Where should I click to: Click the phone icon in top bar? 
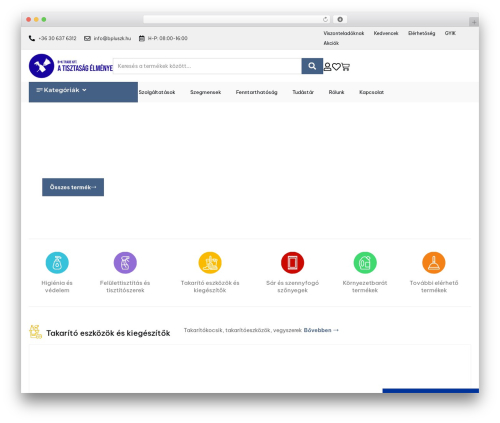pos(32,38)
